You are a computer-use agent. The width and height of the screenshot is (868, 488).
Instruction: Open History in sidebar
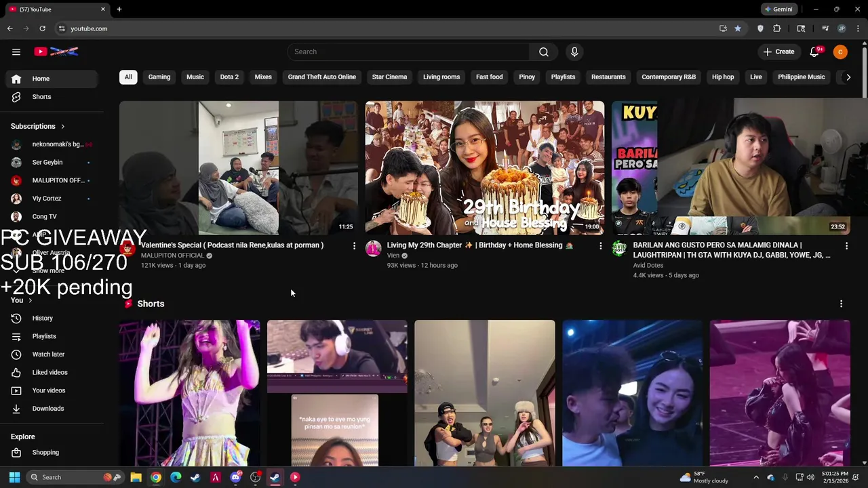pos(52,318)
